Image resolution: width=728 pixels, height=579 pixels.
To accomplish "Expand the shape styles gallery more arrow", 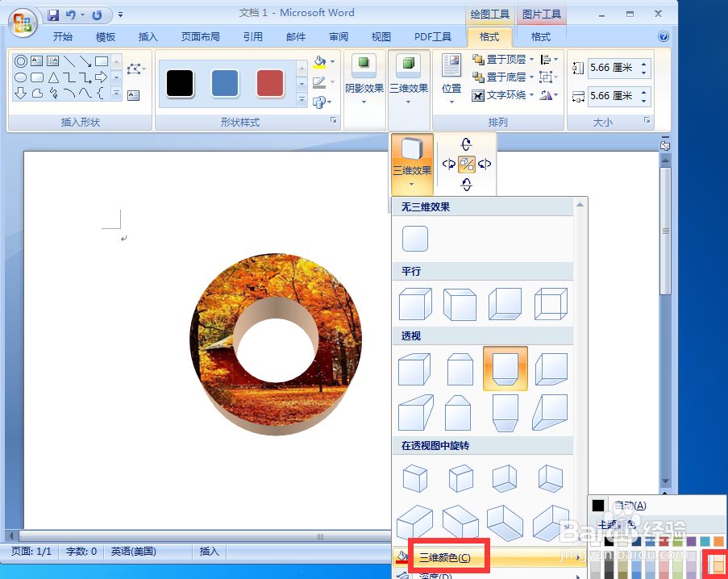I will (302, 100).
